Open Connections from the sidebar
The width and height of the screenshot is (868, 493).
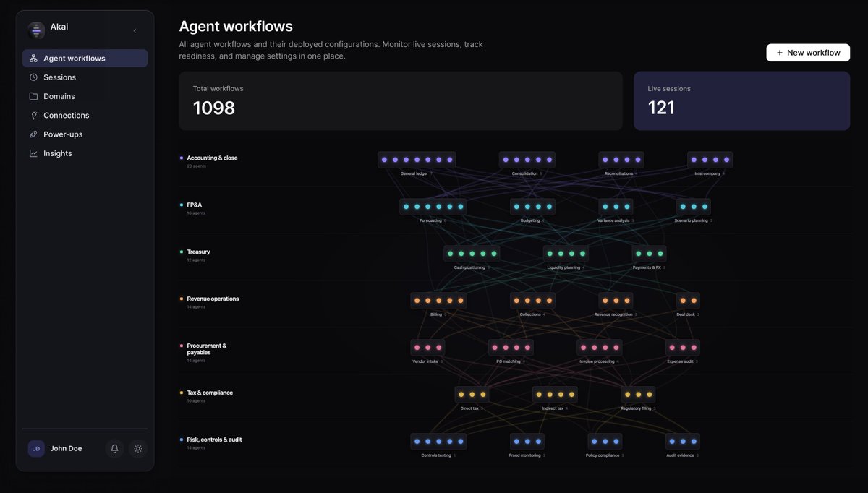[x=85, y=115]
